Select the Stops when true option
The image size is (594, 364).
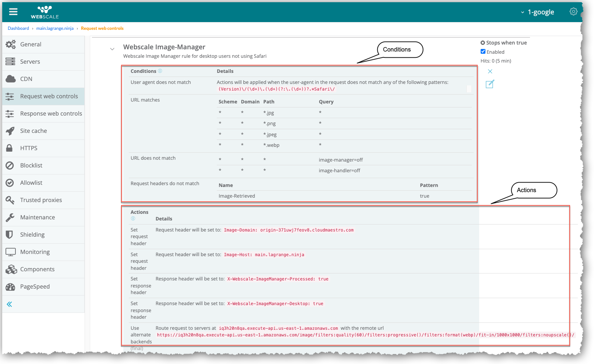(483, 43)
